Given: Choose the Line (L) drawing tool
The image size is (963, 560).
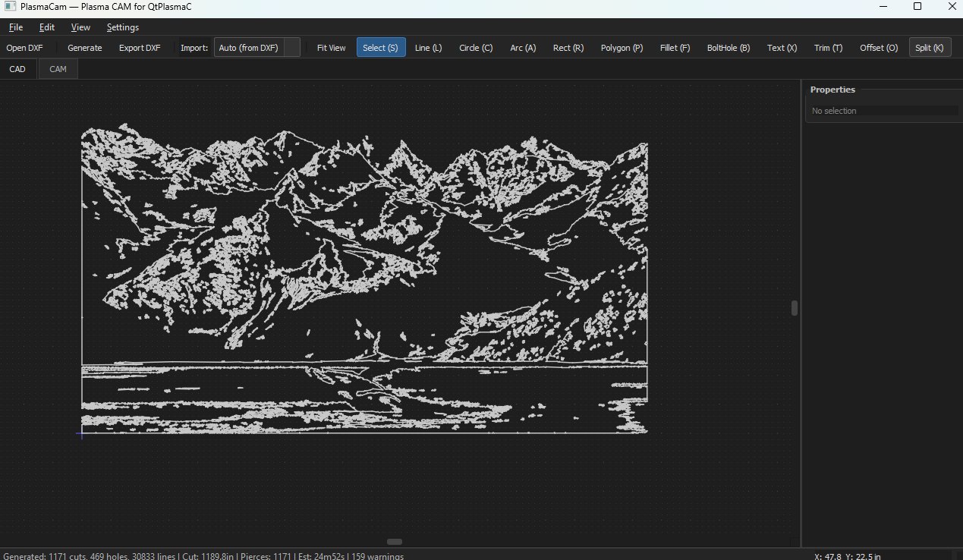Looking at the screenshot, I should (428, 48).
